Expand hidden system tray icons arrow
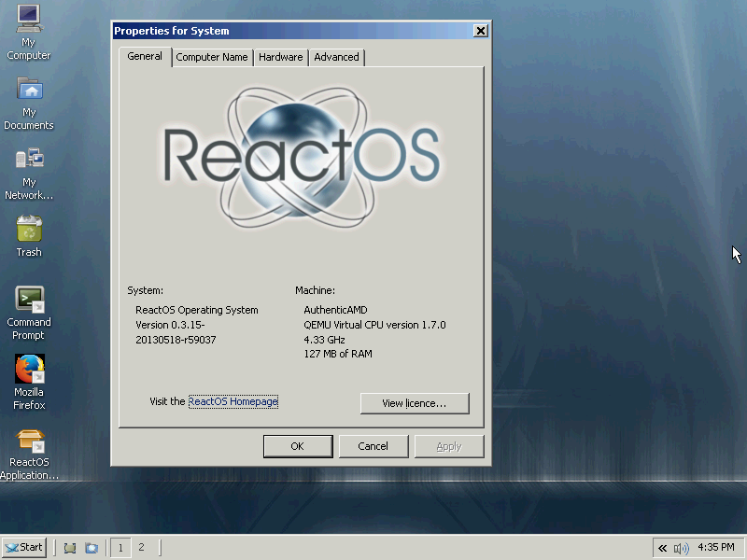 point(662,548)
